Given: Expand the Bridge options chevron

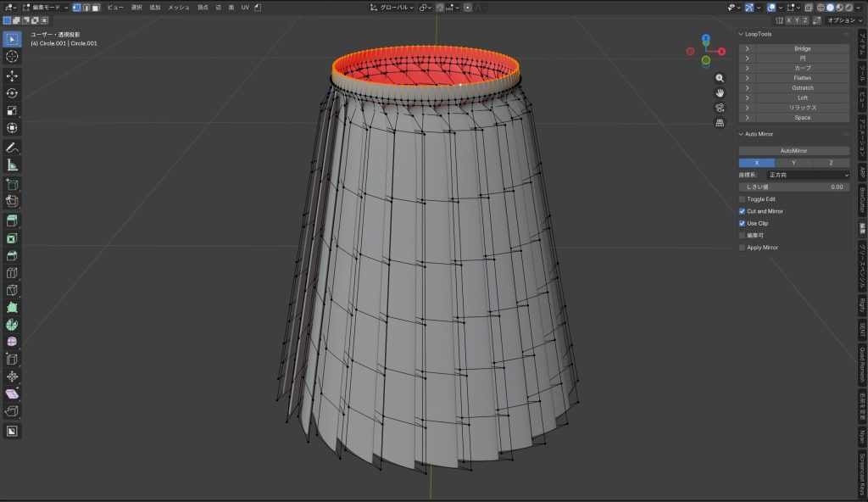Looking at the screenshot, I should pyautogui.click(x=747, y=49).
